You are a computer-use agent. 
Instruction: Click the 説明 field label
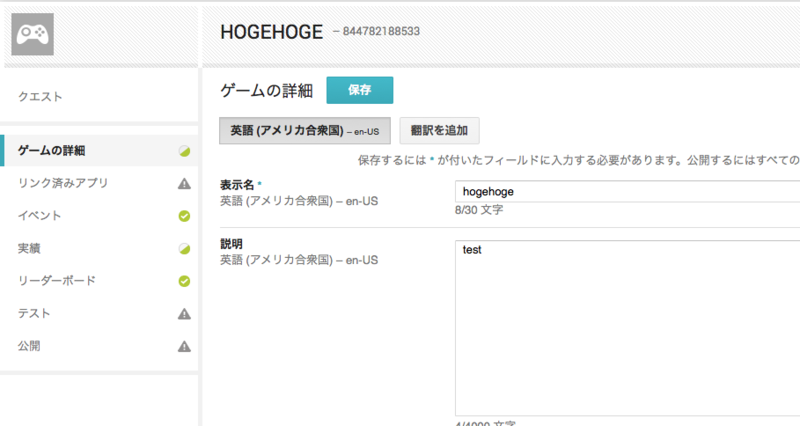click(231, 244)
